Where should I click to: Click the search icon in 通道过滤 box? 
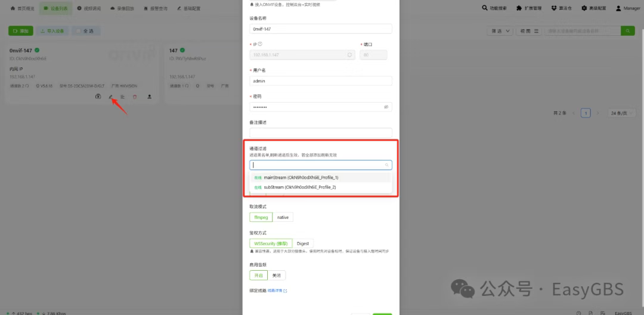[386, 165]
